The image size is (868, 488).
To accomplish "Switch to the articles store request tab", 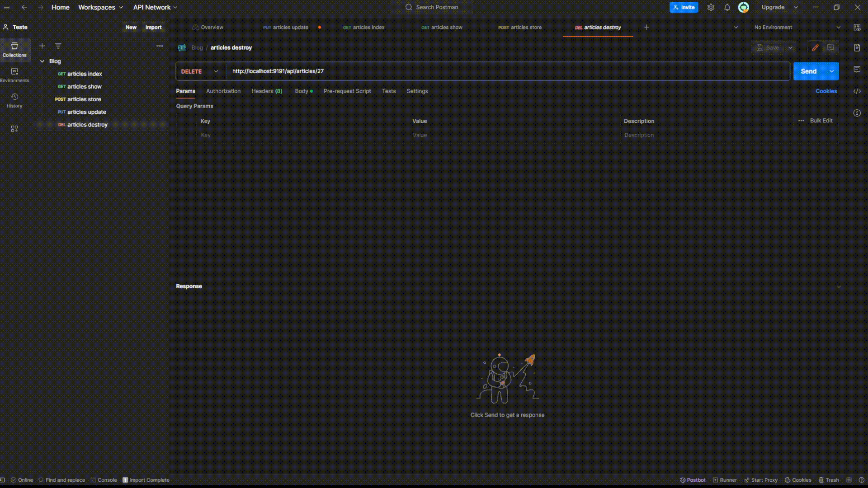I will [x=520, y=27].
